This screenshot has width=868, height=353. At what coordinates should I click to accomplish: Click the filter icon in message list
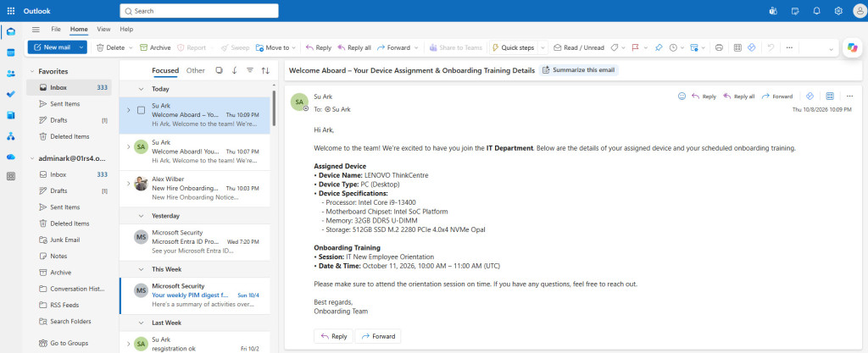tap(250, 70)
